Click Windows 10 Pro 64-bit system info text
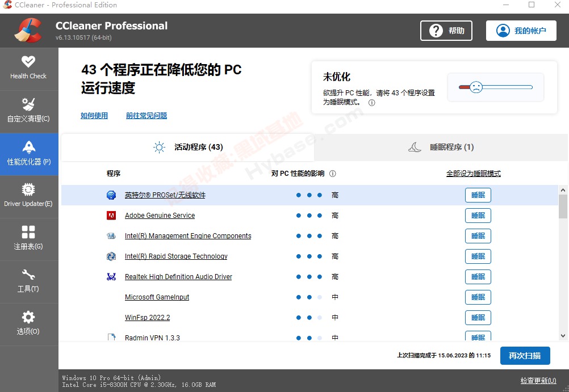The image size is (569, 392). [111, 377]
